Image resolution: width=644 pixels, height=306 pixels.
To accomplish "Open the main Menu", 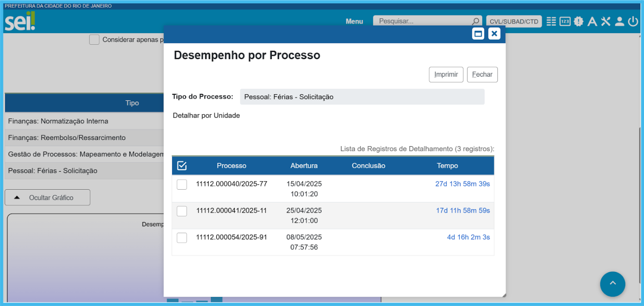I will coord(354,21).
